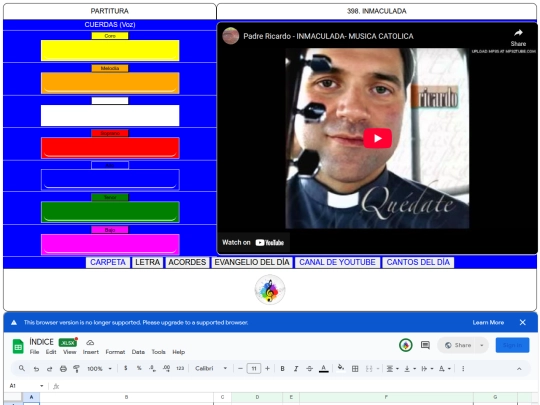Open vertical align dropdown

[x=410, y=368]
